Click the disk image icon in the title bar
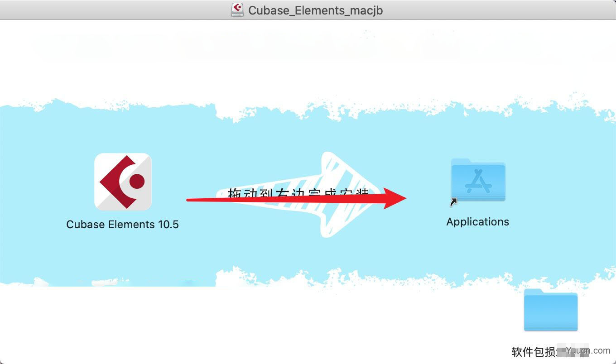The height and width of the screenshot is (364, 616). tap(237, 10)
